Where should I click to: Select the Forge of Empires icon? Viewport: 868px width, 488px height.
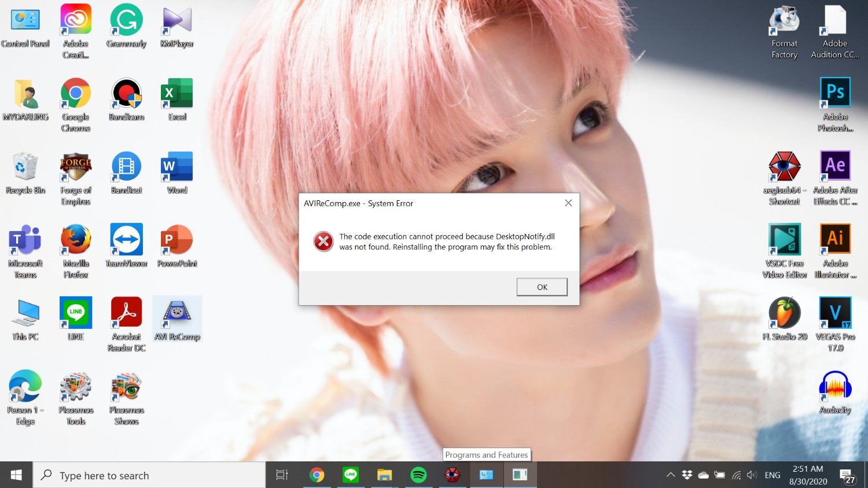tap(76, 179)
